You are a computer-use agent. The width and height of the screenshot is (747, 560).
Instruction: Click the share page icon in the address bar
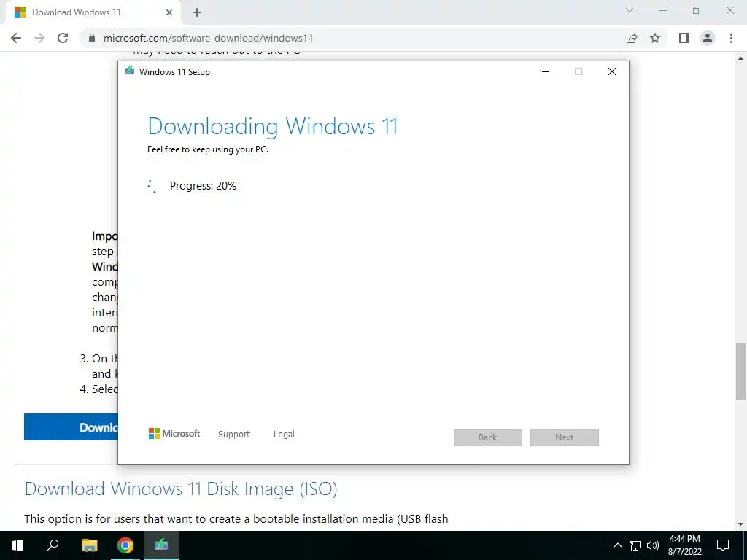[632, 38]
